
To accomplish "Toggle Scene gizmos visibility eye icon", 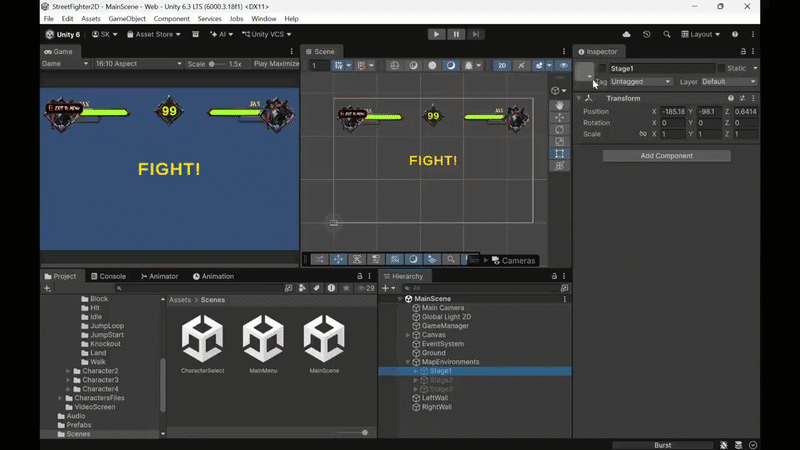I will (x=563, y=65).
